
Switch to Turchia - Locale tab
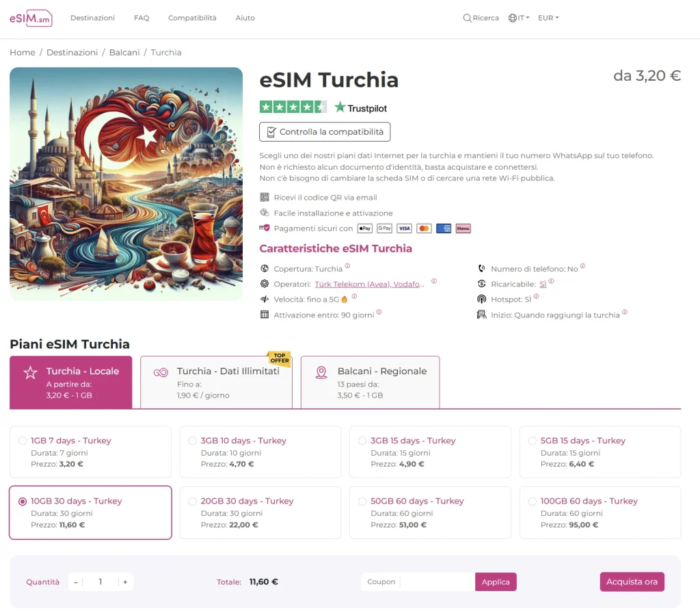pos(71,382)
